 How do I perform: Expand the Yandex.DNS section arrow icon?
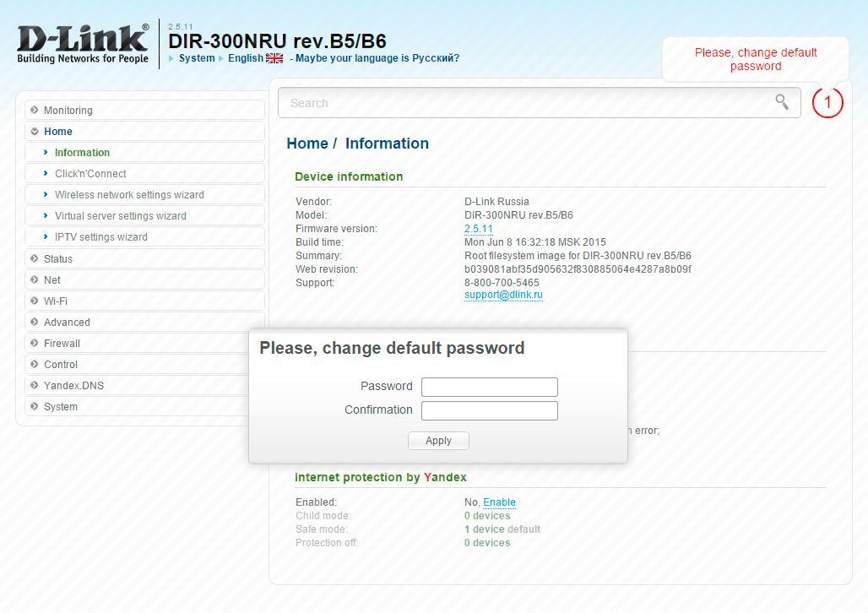click(x=35, y=385)
